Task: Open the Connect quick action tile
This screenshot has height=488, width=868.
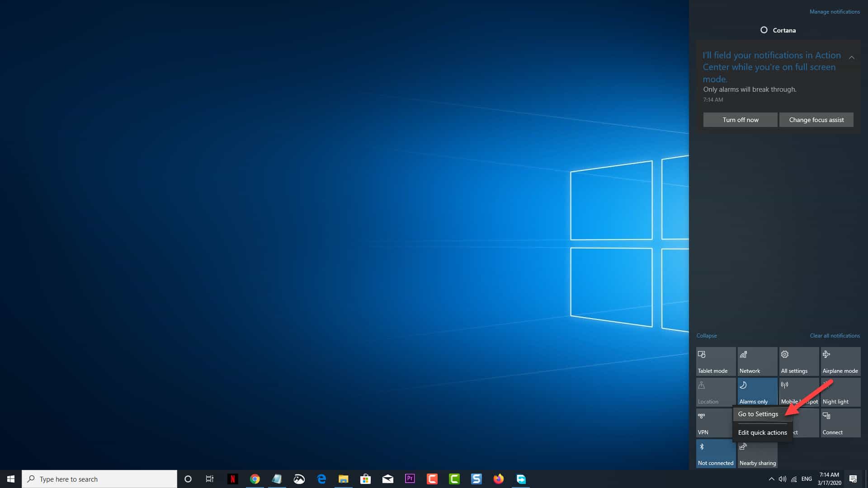Action: 840,423
